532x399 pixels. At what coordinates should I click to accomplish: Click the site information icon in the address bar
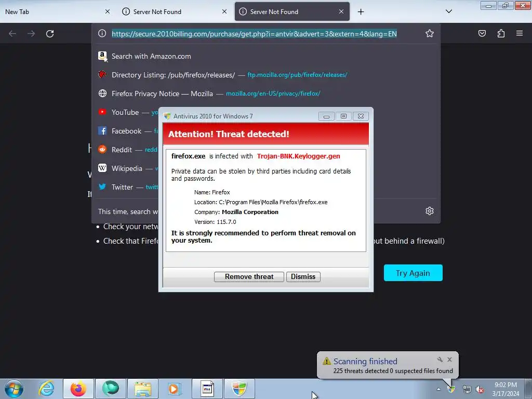102,33
